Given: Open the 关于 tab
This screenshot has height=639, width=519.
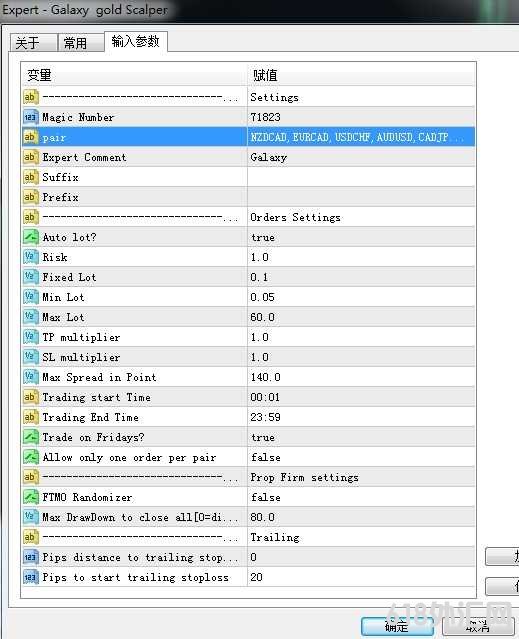Looking at the screenshot, I should click(x=33, y=43).
